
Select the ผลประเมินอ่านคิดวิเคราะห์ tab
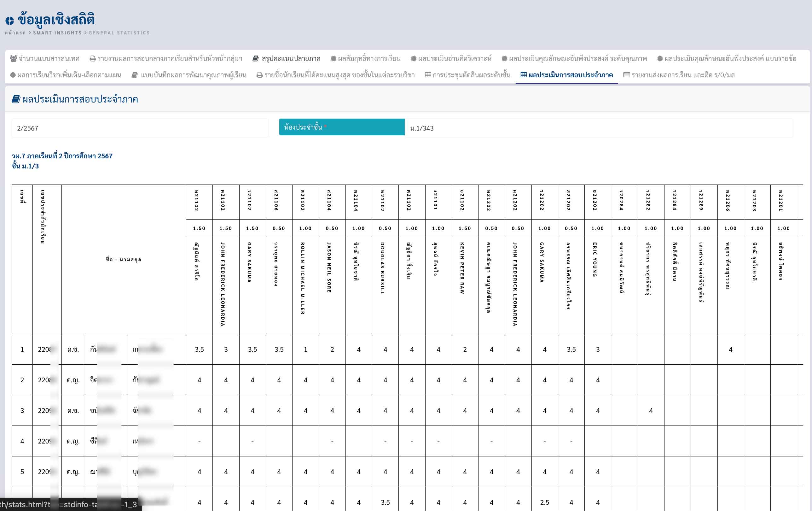(451, 58)
